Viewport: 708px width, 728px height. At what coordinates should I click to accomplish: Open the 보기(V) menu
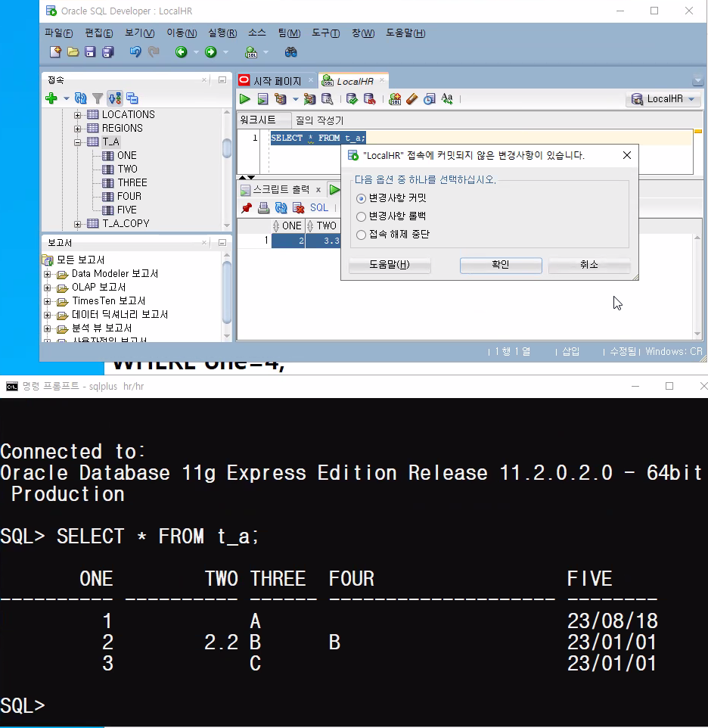[x=140, y=33]
